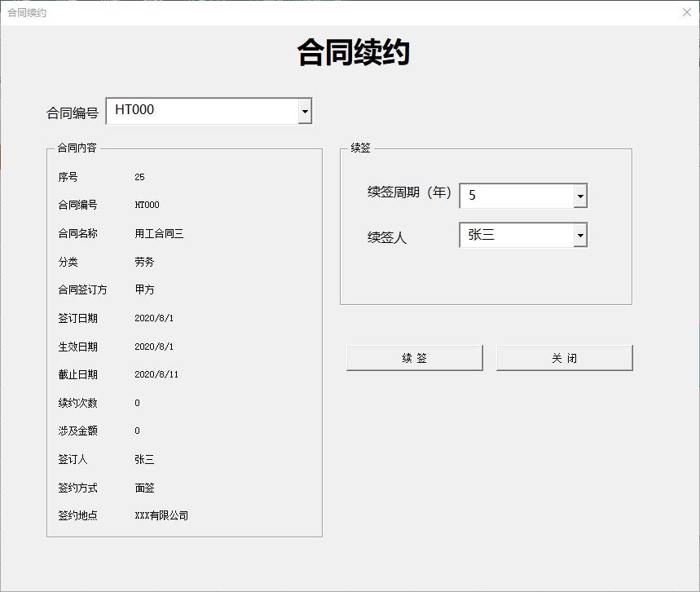Open the 续签周期（年） dropdown arrow
This screenshot has width=700, height=592.
[x=580, y=196]
